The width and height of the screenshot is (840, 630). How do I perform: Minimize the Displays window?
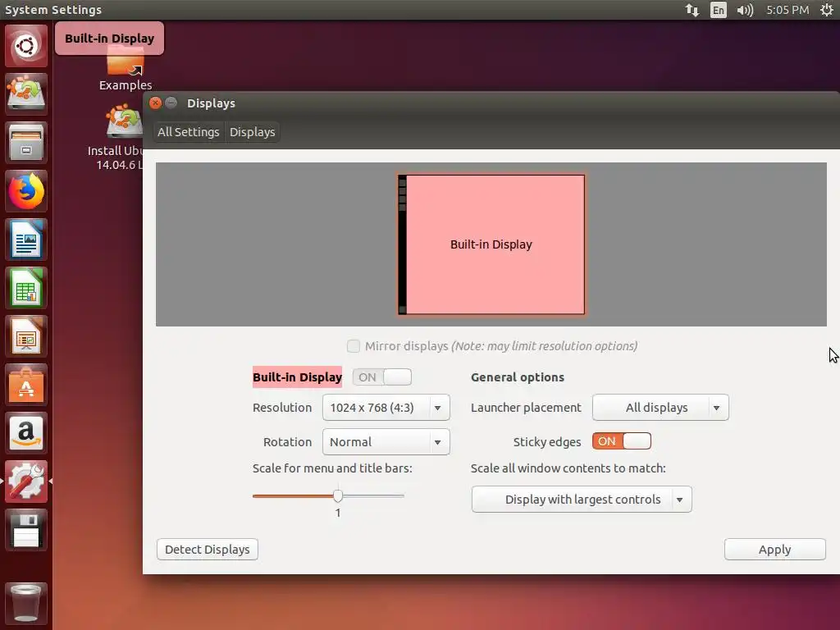pyautogui.click(x=171, y=103)
